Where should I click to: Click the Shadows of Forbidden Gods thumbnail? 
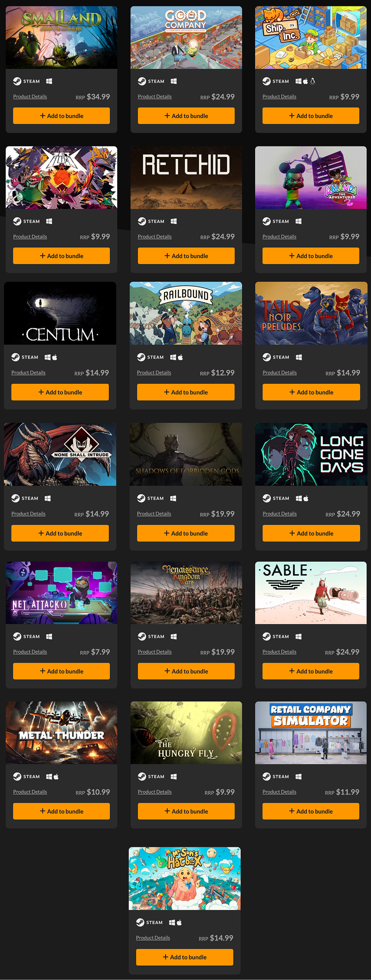[x=186, y=454]
